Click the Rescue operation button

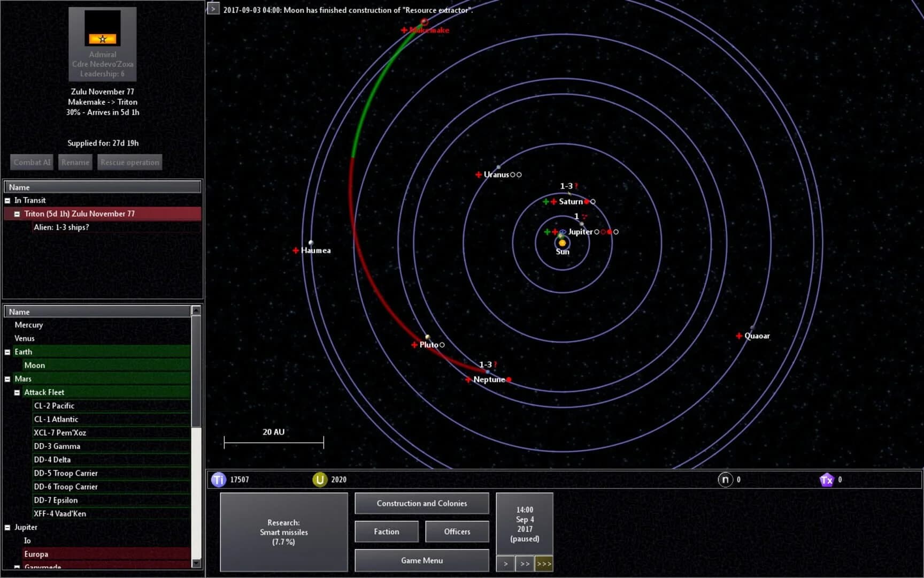129,162
